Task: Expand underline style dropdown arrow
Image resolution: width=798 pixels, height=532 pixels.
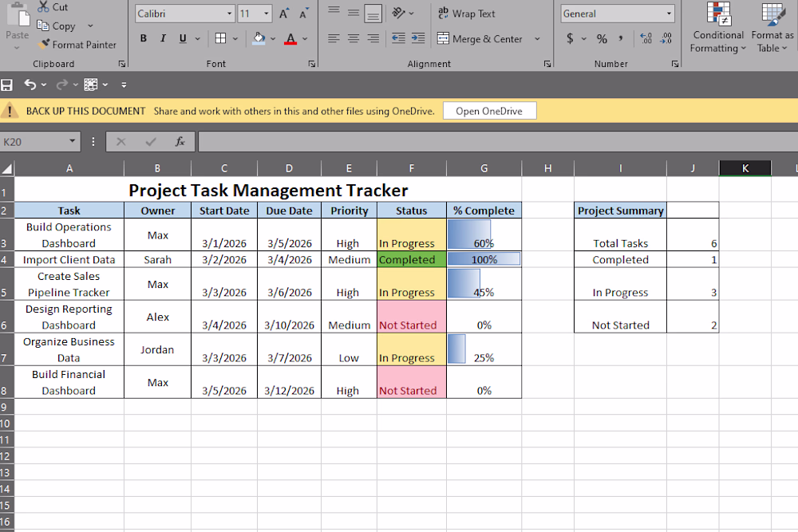Action: pos(197,38)
